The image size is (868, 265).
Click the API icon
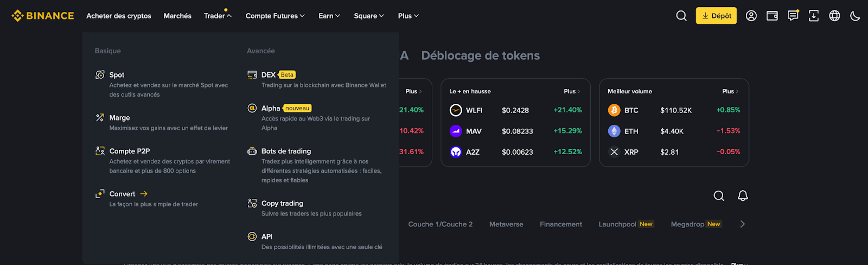click(252, 236)
